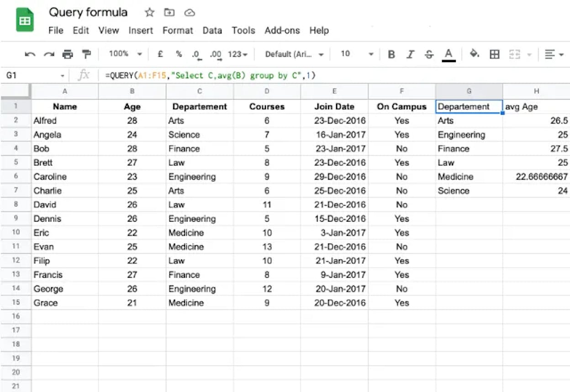This screenshot has height=392, width=570.
Task: Select the '22.66666667' average cell
Action: 537,177
